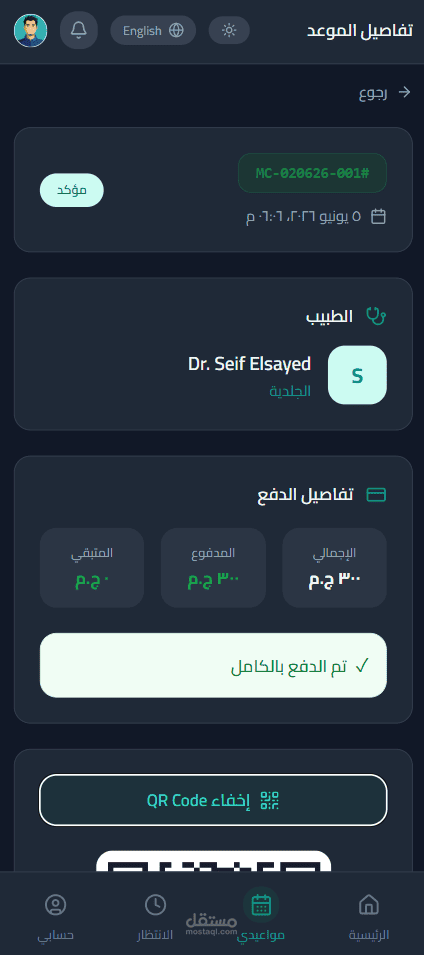
Task: Open حسابي account tab
Action: 55,917
